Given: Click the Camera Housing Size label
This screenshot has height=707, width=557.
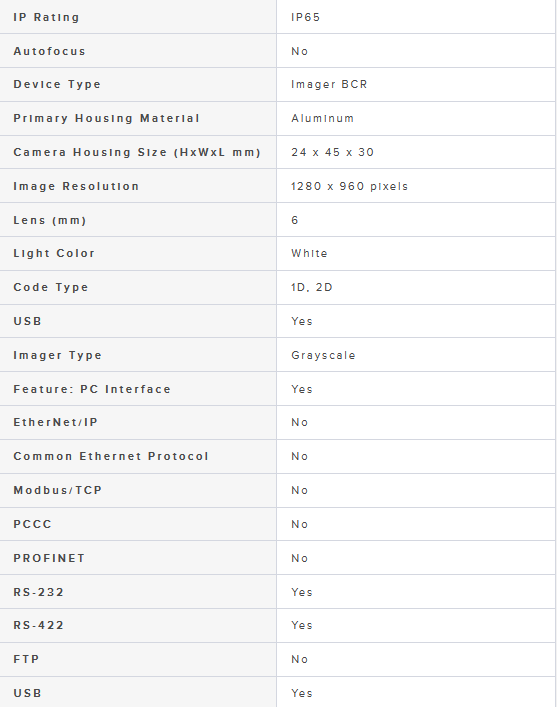Looking at the screenshot, I should (137, 152).
